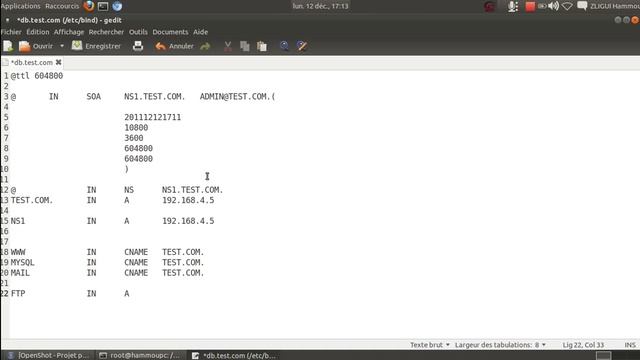Click 'MAIL' at start of line 20
Viewport: 640px width, 360px height.
coord(20,273)
